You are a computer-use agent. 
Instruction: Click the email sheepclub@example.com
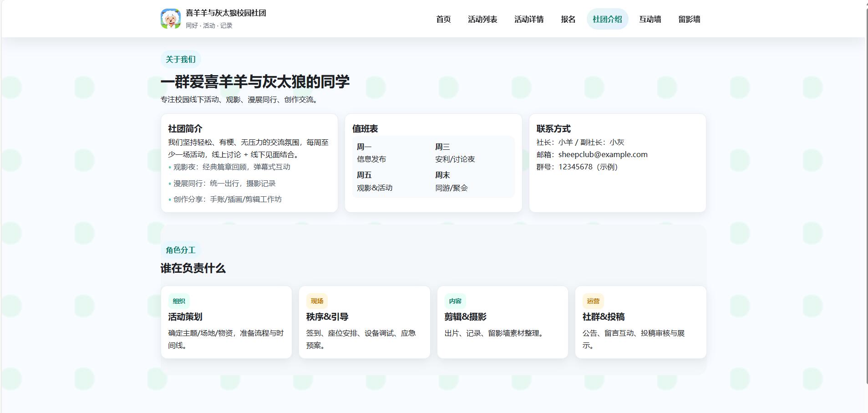click(x=602, y=154)
